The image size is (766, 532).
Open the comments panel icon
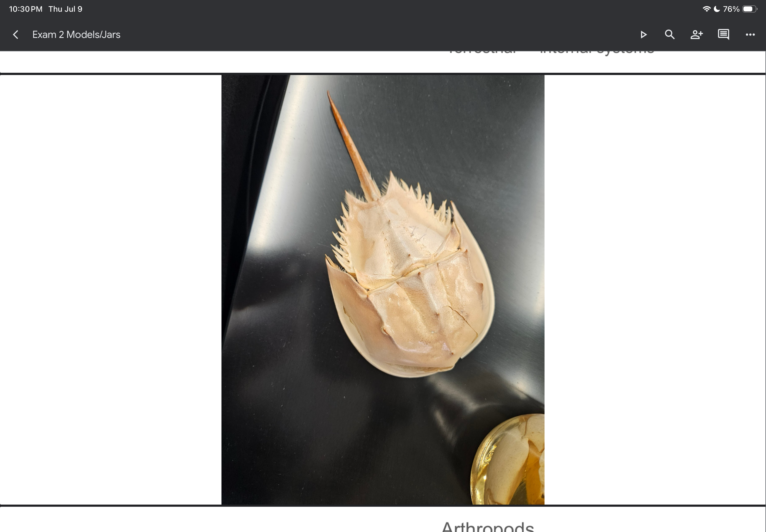723,35
